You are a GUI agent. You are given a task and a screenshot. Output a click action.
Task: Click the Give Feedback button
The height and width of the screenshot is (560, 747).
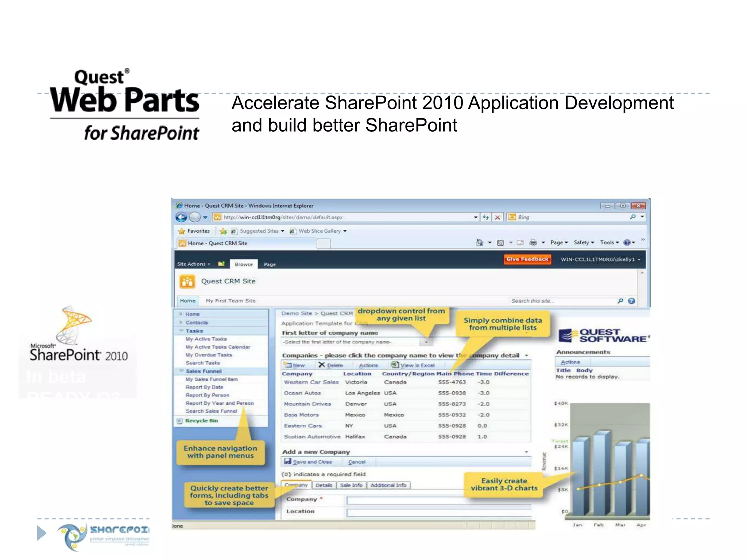(527, 259)
